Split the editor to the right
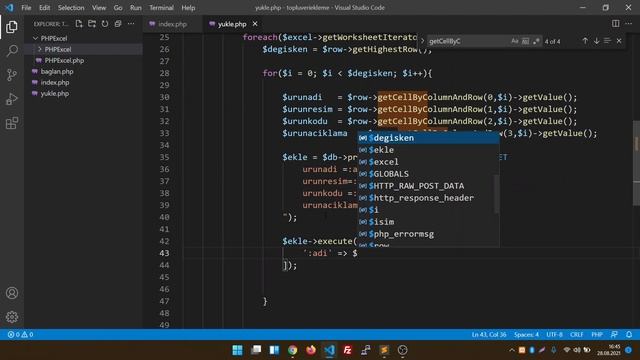Screen dimensions: 640x360 (616, 24)
